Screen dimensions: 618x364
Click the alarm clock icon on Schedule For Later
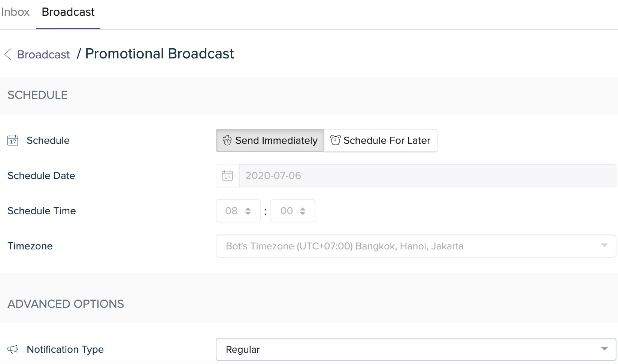335,140
